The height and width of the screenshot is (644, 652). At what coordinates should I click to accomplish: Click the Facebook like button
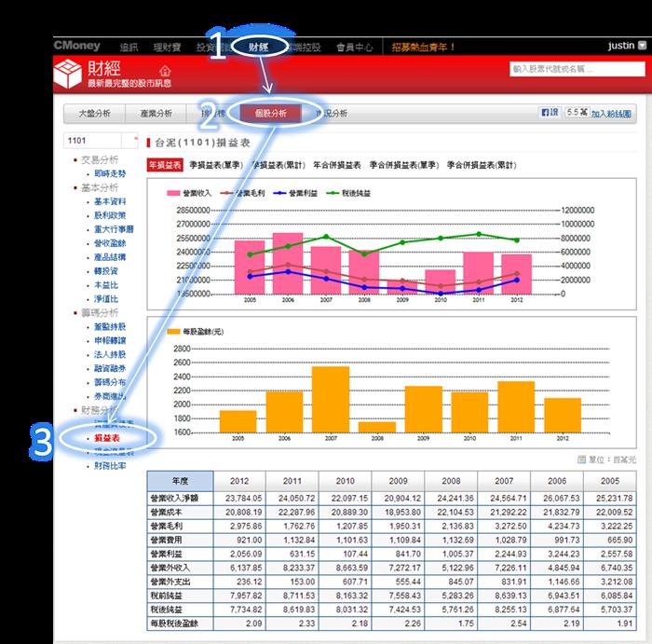coord(550,113)
